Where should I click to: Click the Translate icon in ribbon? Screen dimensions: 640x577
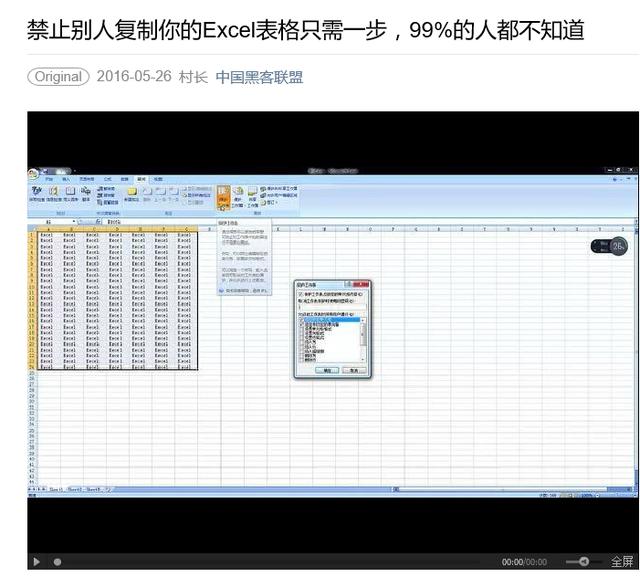tap(86, 193)
